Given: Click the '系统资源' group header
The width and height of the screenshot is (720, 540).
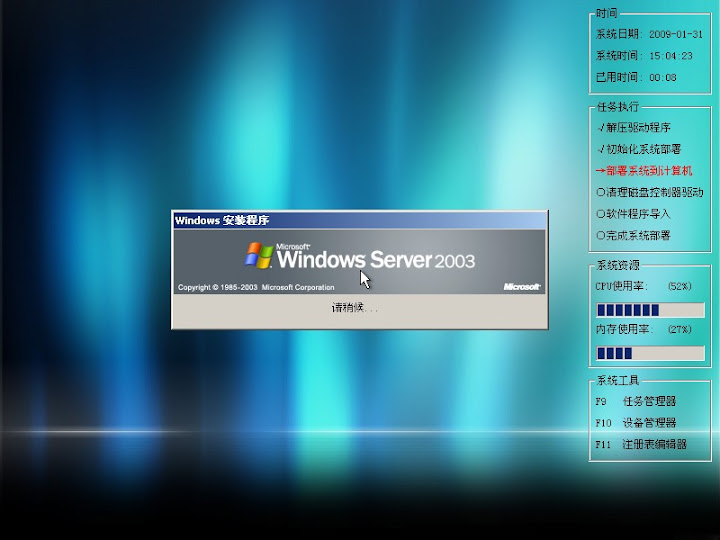Looking at the screenshot, I should click(618, 265).
